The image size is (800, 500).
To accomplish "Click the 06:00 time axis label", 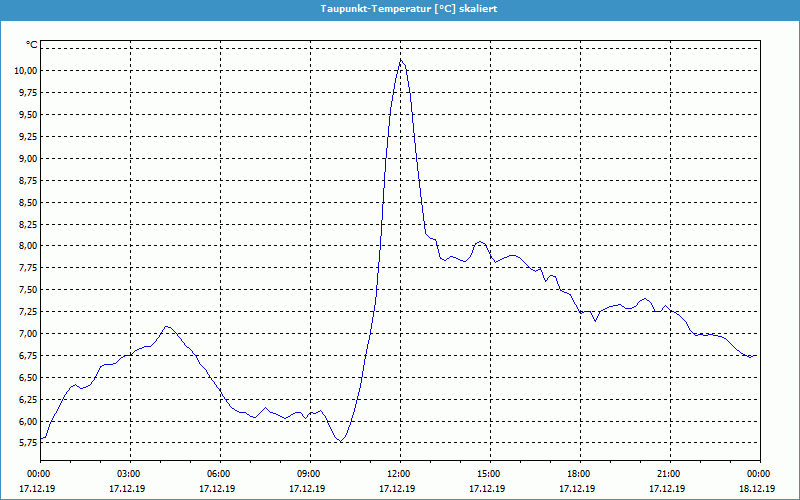I will pos(219,474).
